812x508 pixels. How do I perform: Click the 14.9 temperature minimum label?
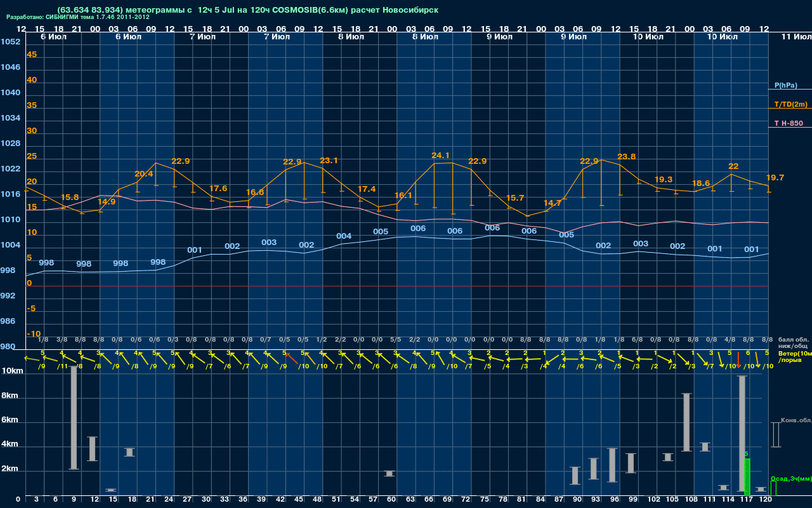107,202
